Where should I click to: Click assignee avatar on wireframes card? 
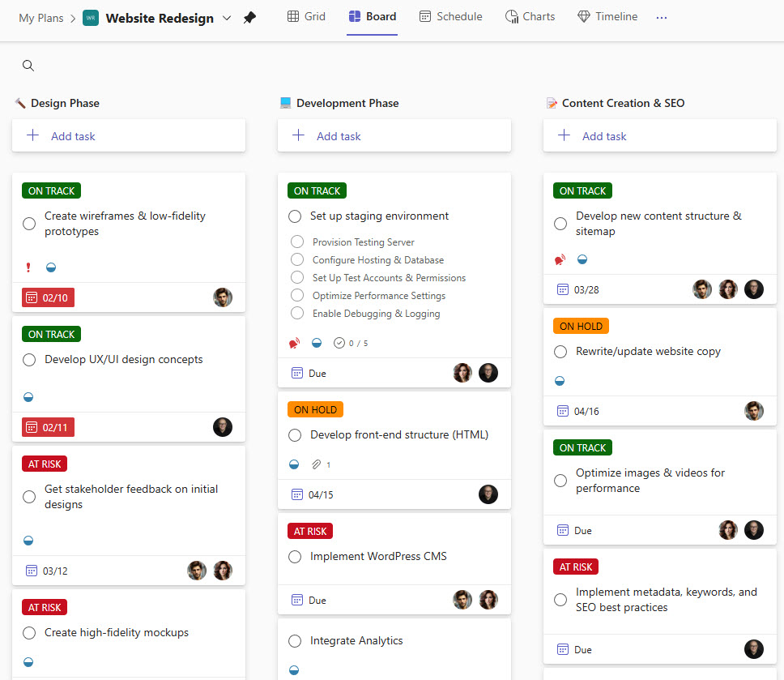223,297
